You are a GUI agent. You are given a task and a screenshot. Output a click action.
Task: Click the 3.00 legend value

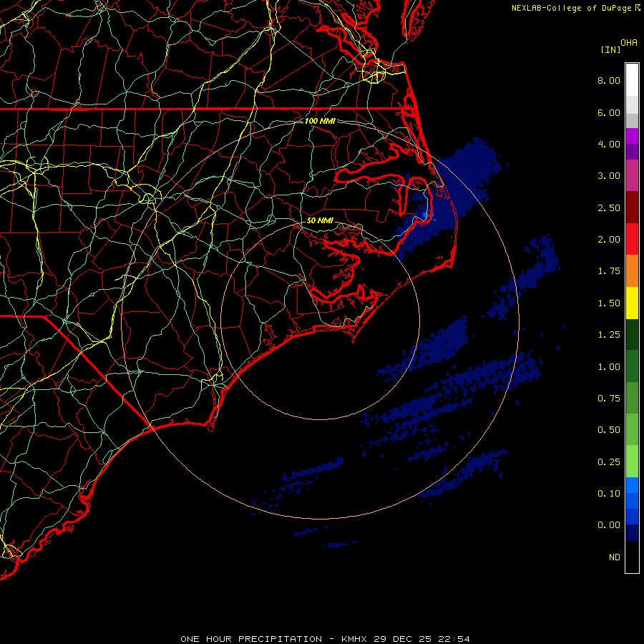click(609, 176)
